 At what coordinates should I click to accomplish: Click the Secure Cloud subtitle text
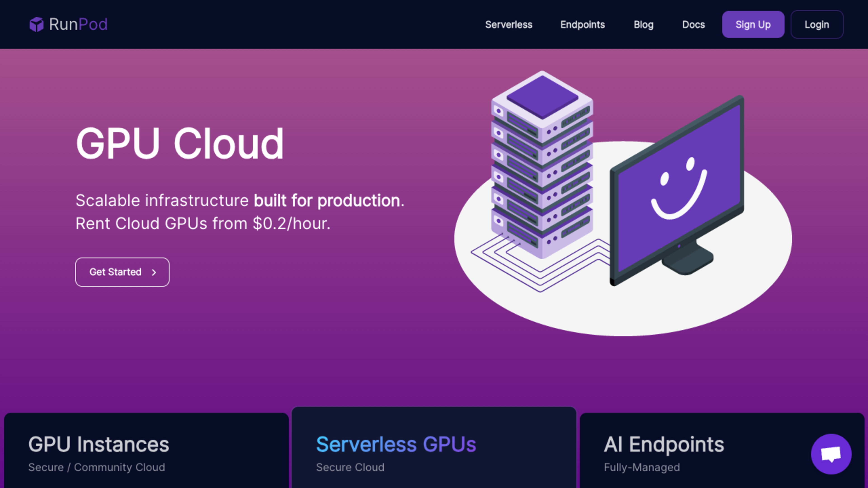350,467
